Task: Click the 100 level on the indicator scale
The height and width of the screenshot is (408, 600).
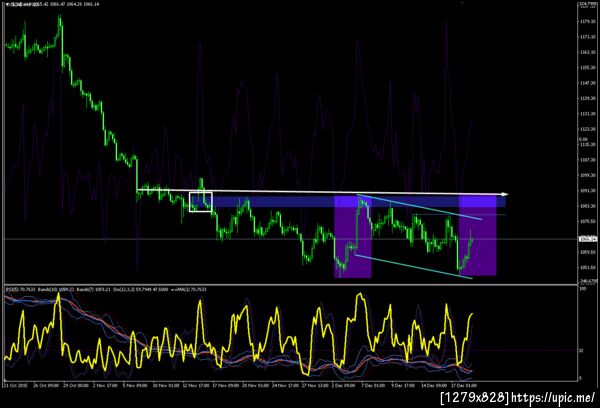Action: pyautogui.click(x=584, y=289)
